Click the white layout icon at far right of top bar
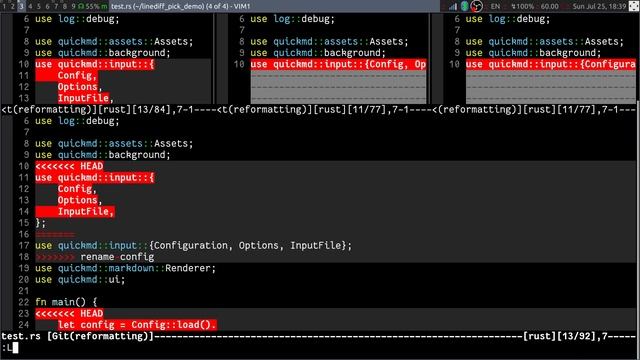This screenshot has height=360, width=640. point(634,6)
